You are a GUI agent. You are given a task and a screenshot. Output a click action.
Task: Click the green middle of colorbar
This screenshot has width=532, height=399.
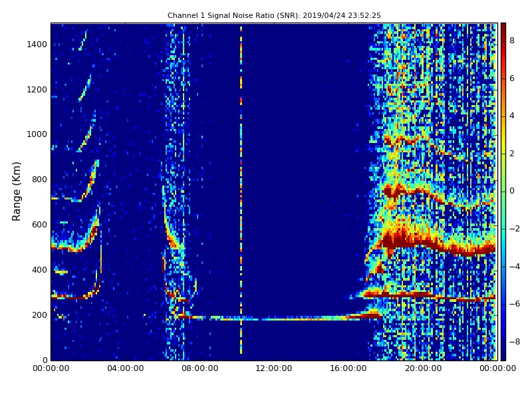[503, 191]
